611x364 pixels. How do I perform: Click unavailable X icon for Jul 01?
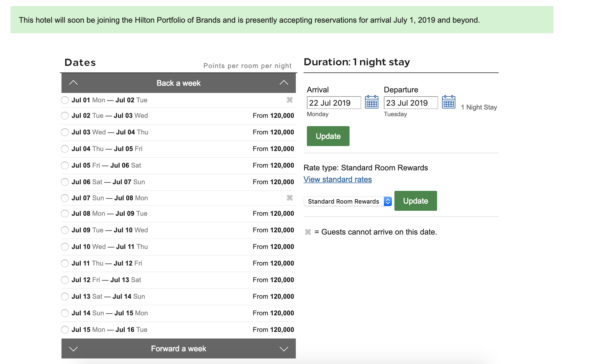289,100
